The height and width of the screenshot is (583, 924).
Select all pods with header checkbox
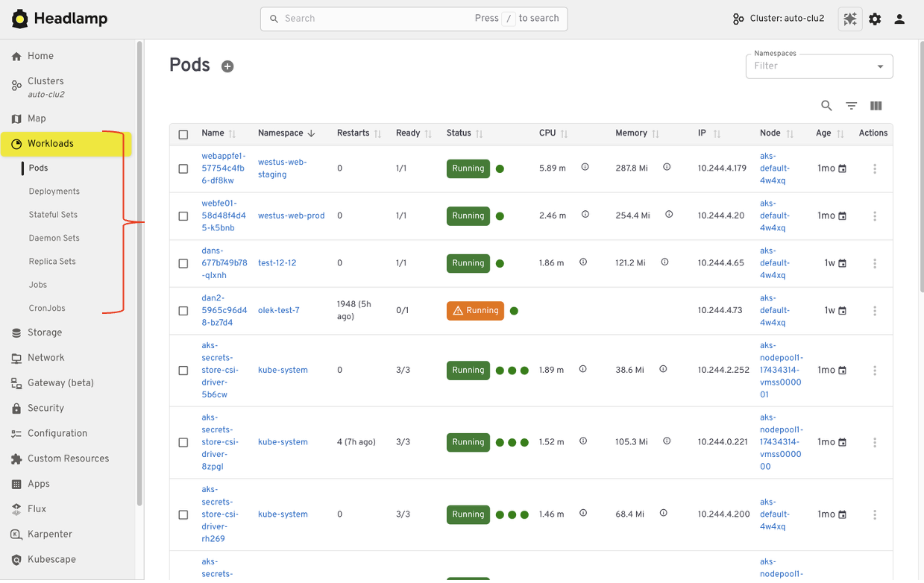click(183, 134)
